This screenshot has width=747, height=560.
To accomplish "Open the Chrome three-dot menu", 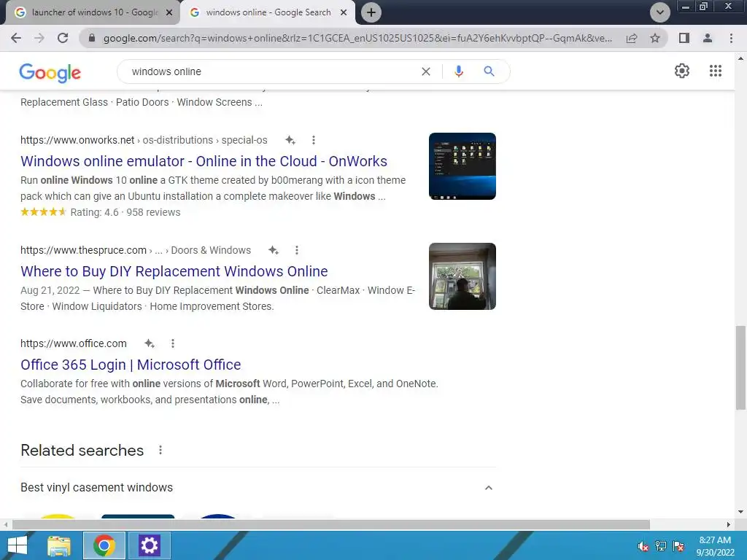I will (x=731, y=38).
